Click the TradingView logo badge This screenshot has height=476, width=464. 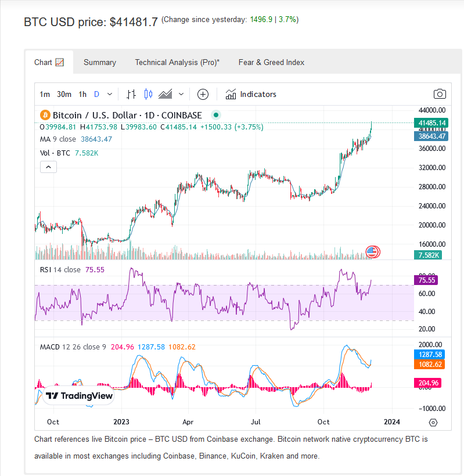(x=79, y=395)
